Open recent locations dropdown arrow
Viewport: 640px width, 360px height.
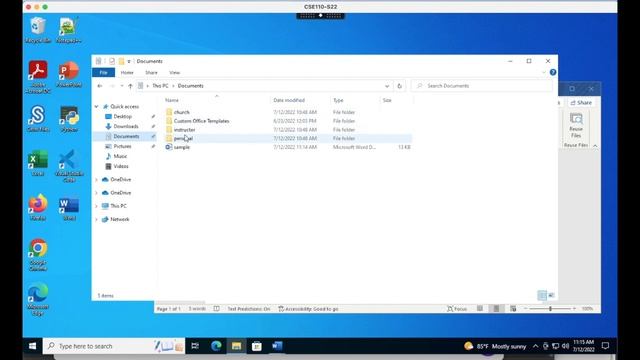122,86
